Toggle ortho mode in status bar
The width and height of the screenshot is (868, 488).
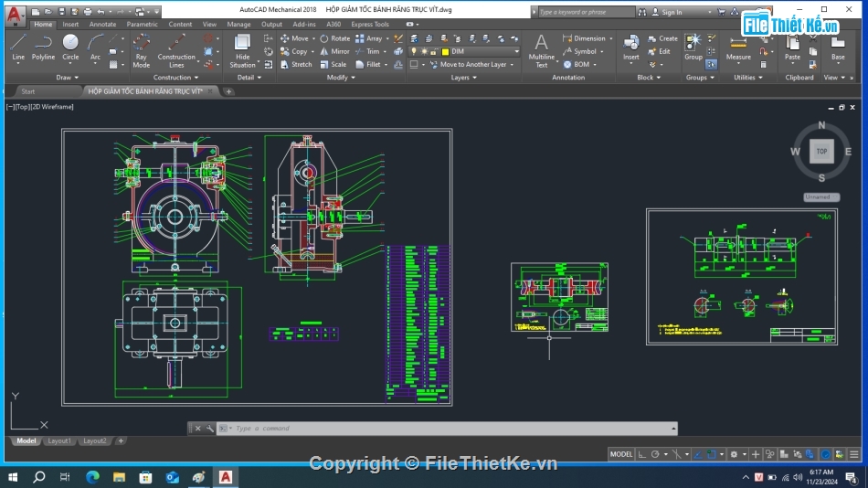click(x=642, y=454)
